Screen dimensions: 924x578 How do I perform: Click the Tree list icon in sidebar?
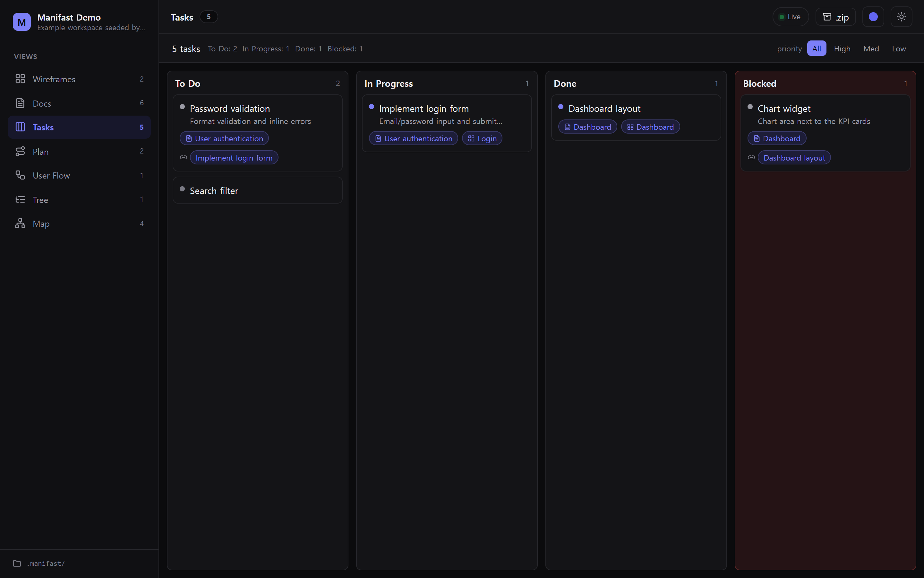click(x=20, y=199)
